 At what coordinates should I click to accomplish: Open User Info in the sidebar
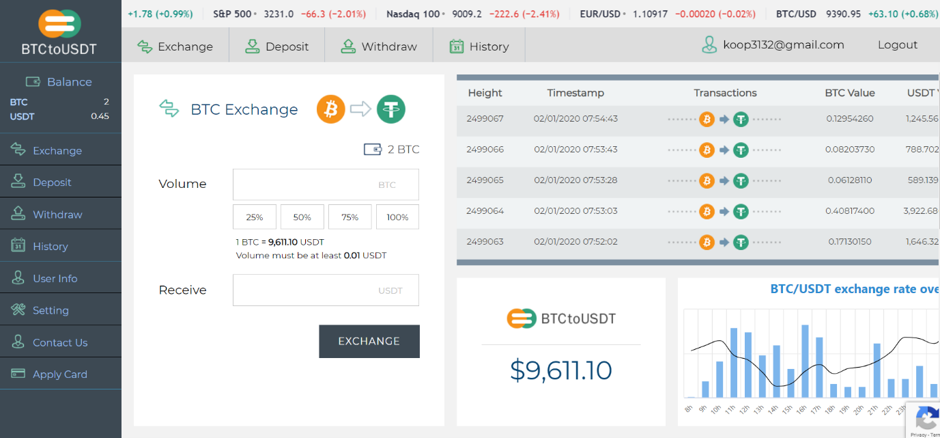(x=60, y=278)
